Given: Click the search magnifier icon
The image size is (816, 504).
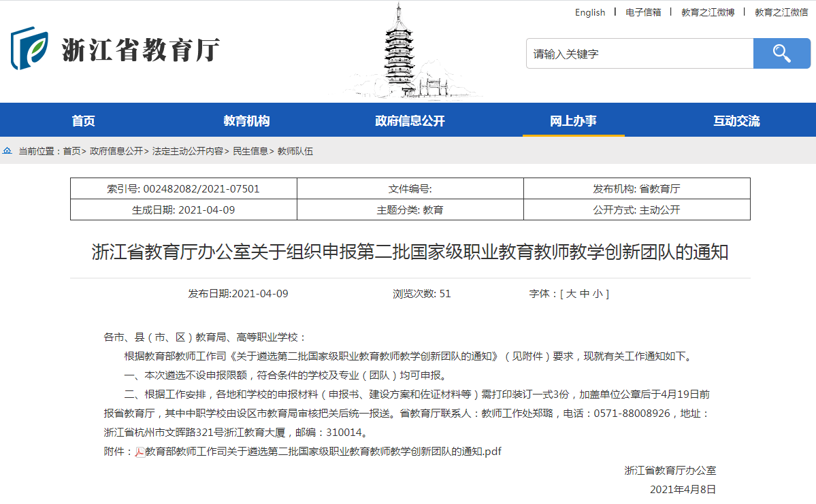Looking at the screenshot, I should (781, 53).
